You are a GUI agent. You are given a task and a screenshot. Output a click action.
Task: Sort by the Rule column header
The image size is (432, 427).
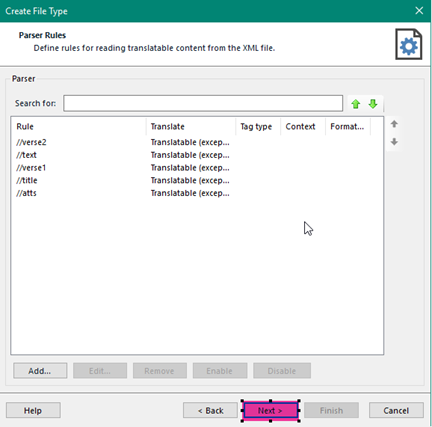click(79, 127)
